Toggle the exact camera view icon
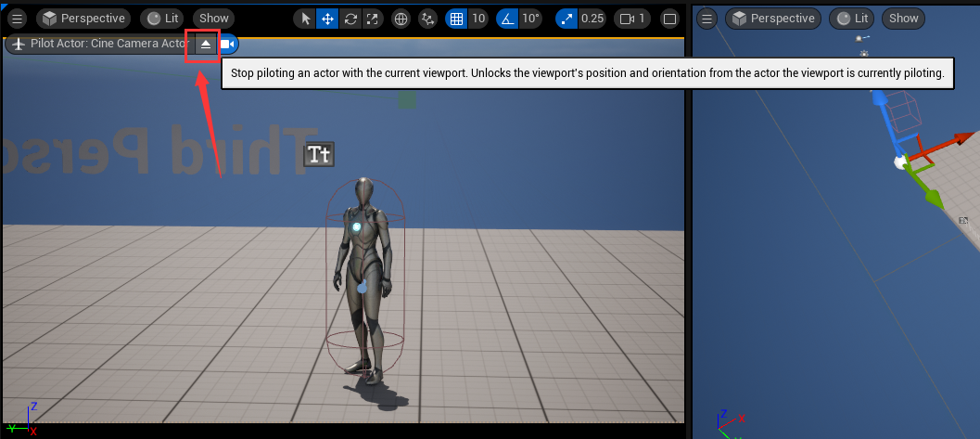The image size is (980, 439). coord(227,45)
